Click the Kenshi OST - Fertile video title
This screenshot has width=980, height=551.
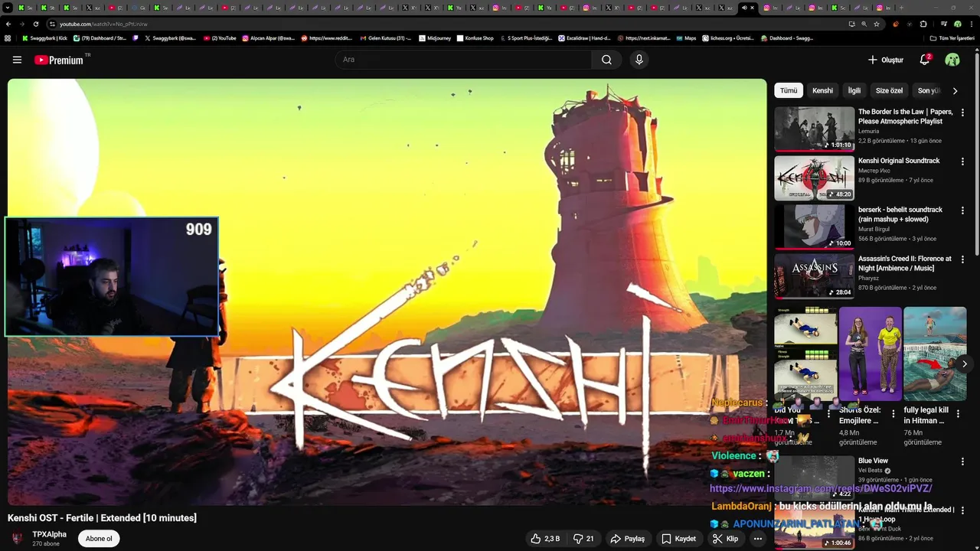(102, 518)
